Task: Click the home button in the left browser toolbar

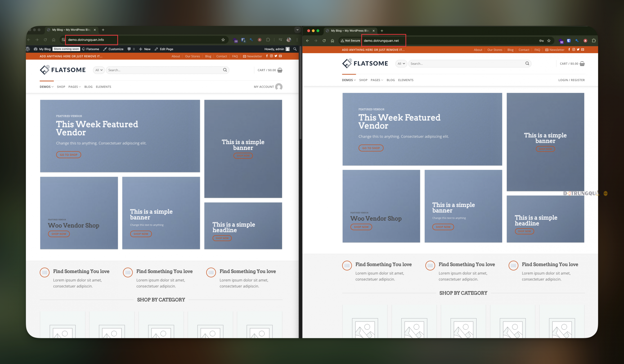Action: (53, 40)
